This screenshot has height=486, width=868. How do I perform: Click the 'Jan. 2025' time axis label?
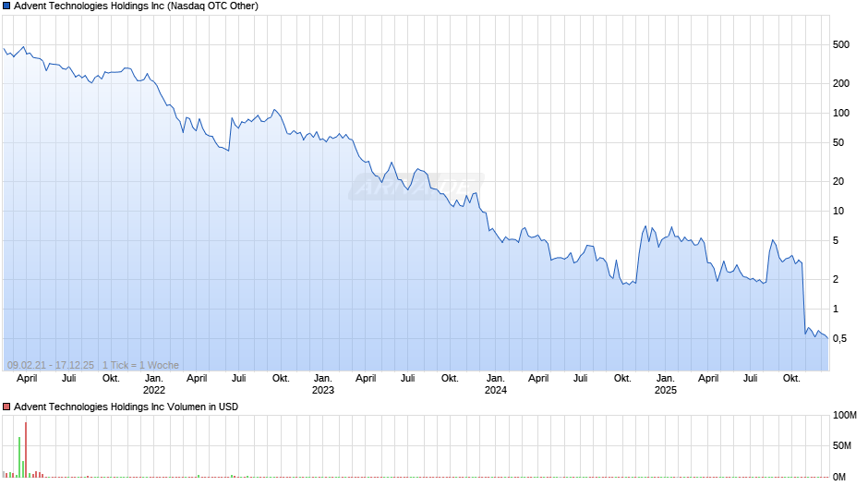(666, 384)
